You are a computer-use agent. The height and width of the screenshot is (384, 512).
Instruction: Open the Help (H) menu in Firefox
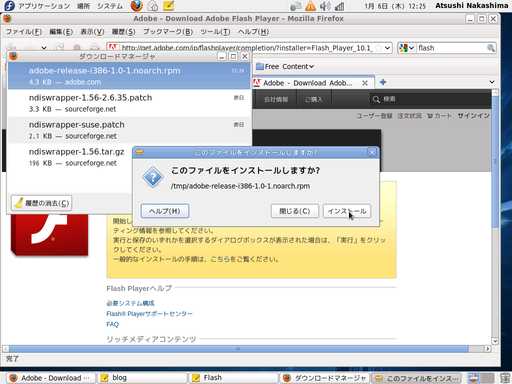253,32
